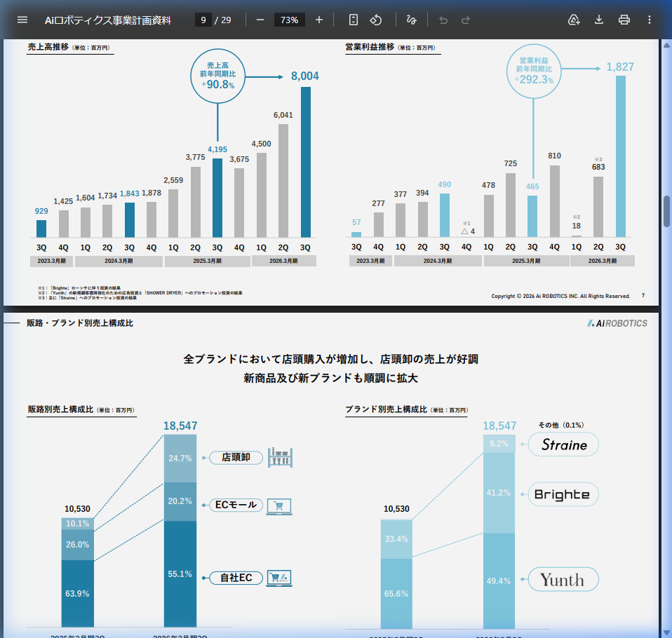Image resolution: width=672 pixels, height=638 pixels.
Task: Select the draw annotation tool
Action: click(412, 20)
